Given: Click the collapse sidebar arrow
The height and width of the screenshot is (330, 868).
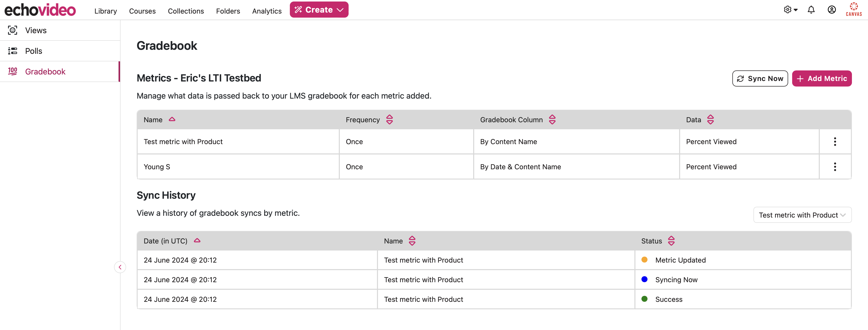Looking at the screenshot, I should pyautogui.click(x=120, y=267).
